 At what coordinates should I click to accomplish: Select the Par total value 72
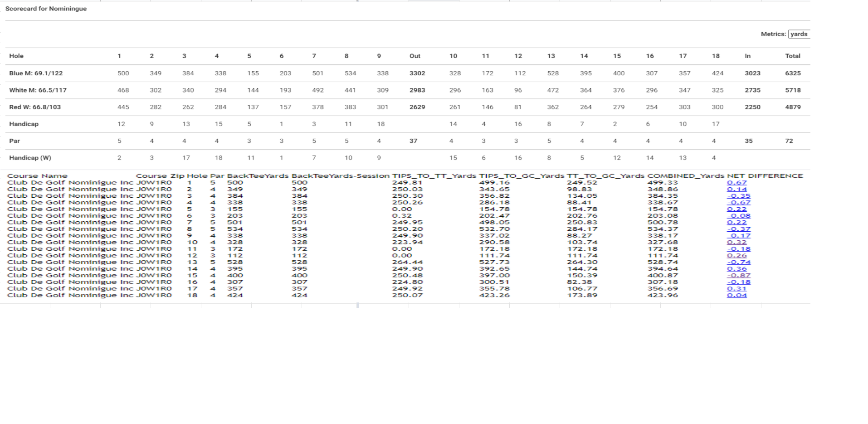tap(789, 141)
